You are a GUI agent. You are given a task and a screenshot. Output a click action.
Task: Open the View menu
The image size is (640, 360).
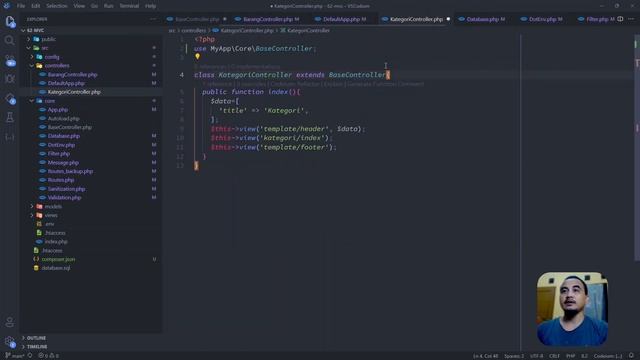point(79,6)
